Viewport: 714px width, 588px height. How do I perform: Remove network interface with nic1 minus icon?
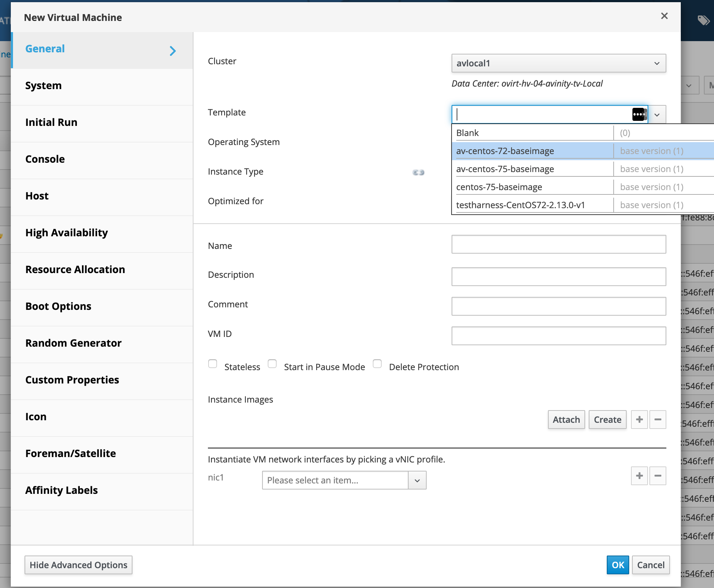tap(658, 476)
